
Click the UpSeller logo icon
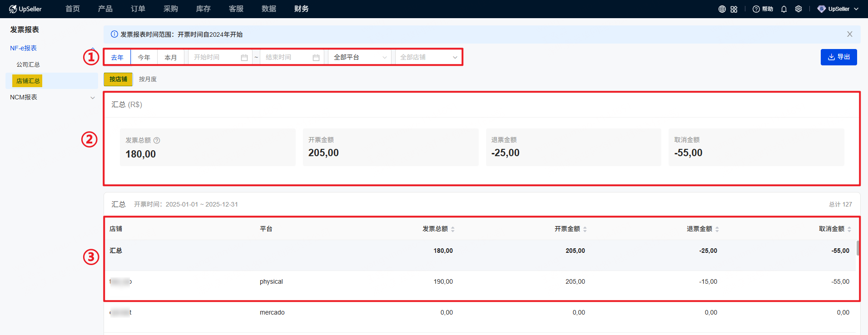[x=13, y=9]
